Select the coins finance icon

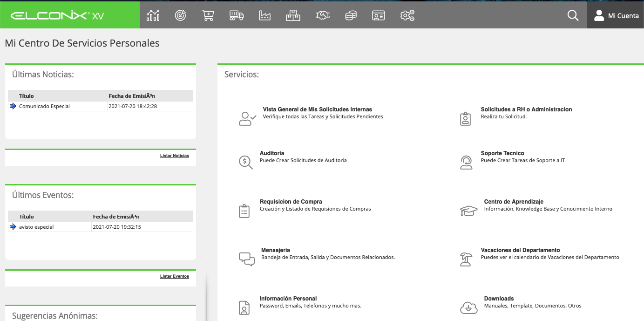pos(351,15)
